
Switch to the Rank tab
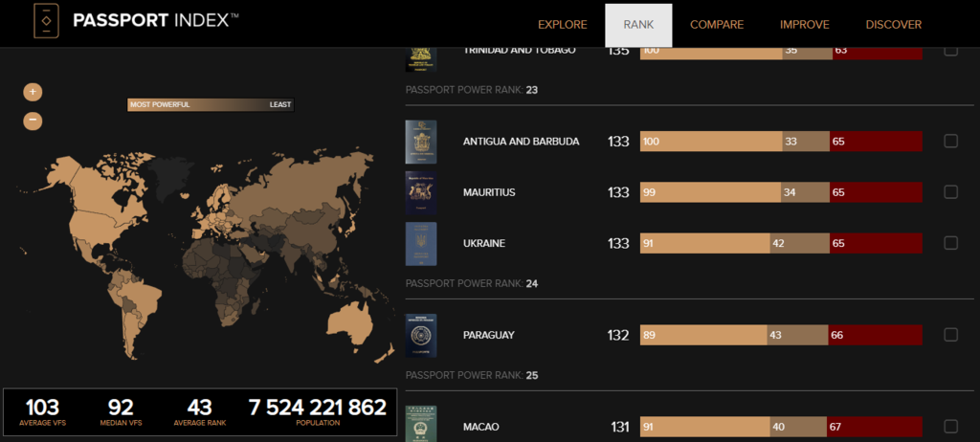tap(638, 25)
